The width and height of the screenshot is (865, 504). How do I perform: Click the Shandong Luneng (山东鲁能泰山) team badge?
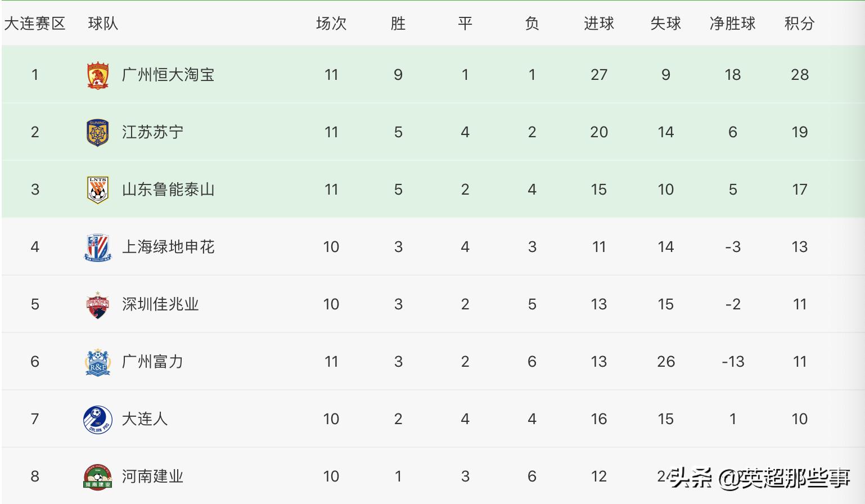pyautogui.click(x=98, y=190)
